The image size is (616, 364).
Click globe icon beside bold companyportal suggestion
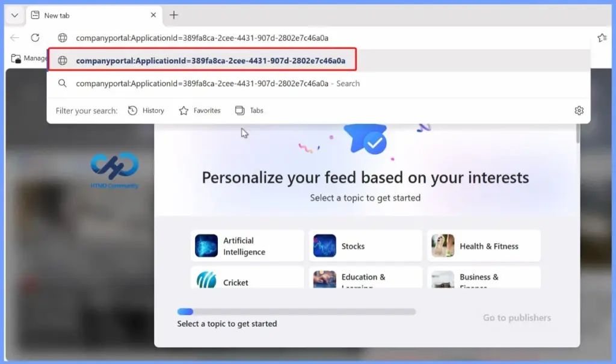pyautogui.click(x=63, y=61)
